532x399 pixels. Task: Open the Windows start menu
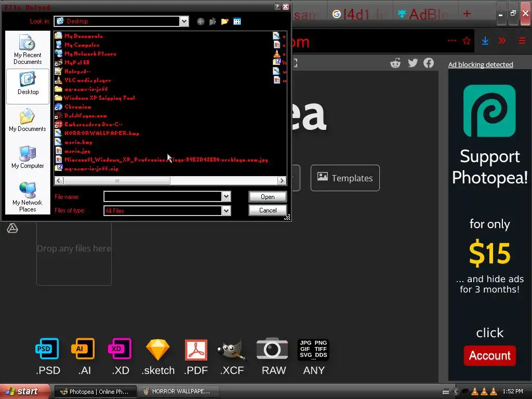(x=25, y=391)
